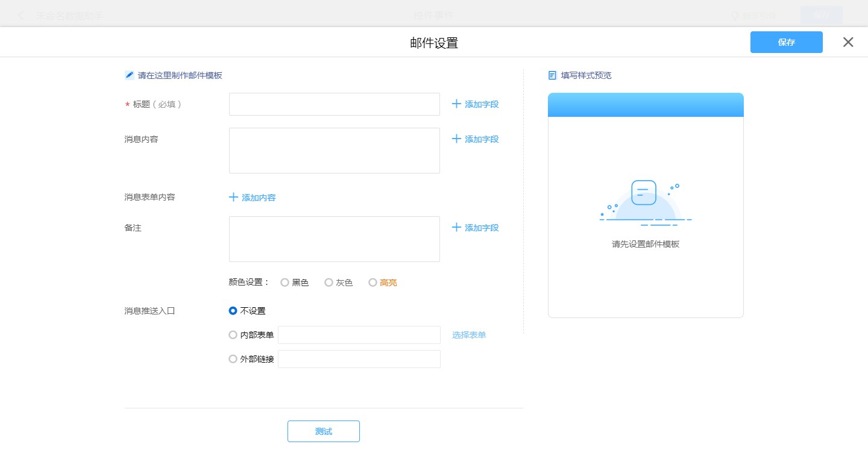Select the 灰色 color radio option
This screenshot has height=456, width=868.
point(329,283)
